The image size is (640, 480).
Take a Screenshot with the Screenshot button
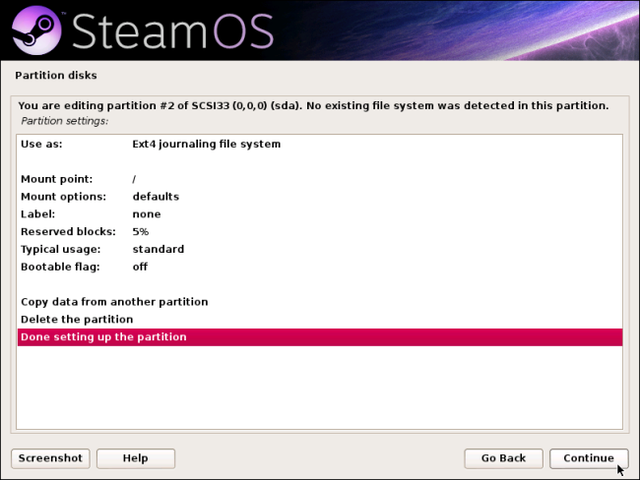pyautogui.click(x=50, y=458)
